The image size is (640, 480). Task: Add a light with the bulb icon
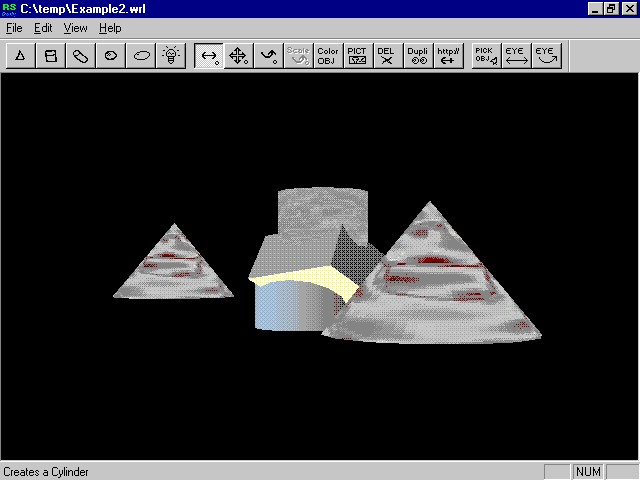pos(171,56)
